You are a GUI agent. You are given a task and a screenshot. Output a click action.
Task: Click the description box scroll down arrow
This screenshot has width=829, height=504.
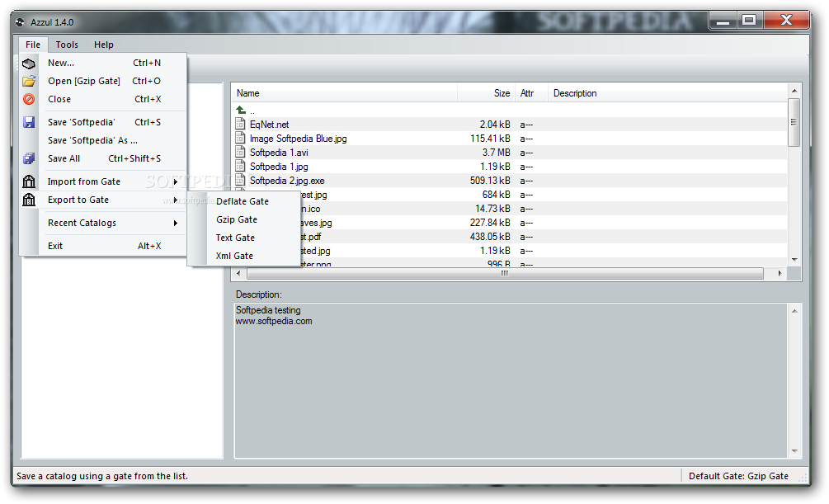click(794, 450)
